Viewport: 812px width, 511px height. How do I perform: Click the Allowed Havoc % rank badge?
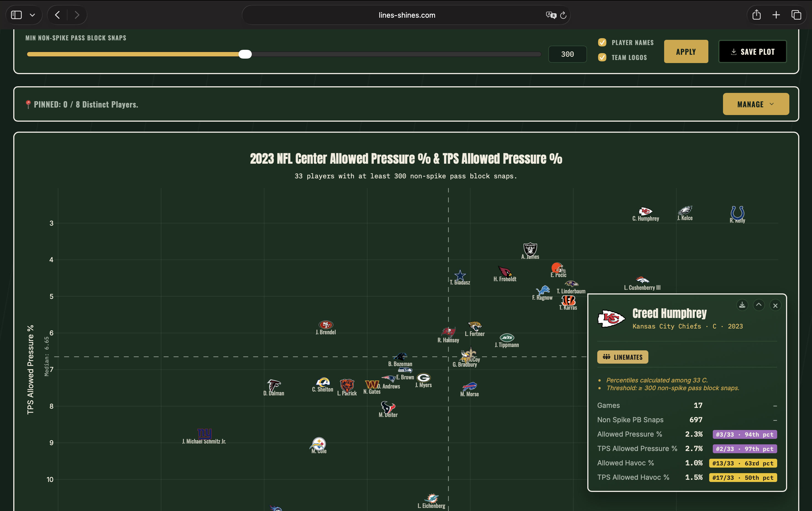(x=743, y=463)
